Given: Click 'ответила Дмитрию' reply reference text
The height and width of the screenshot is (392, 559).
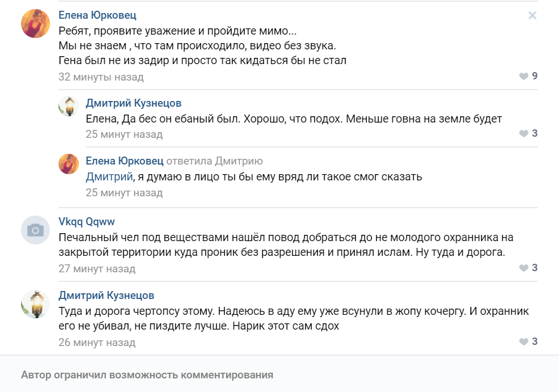Looking at the screenshot, I should [x=215, y=161].
